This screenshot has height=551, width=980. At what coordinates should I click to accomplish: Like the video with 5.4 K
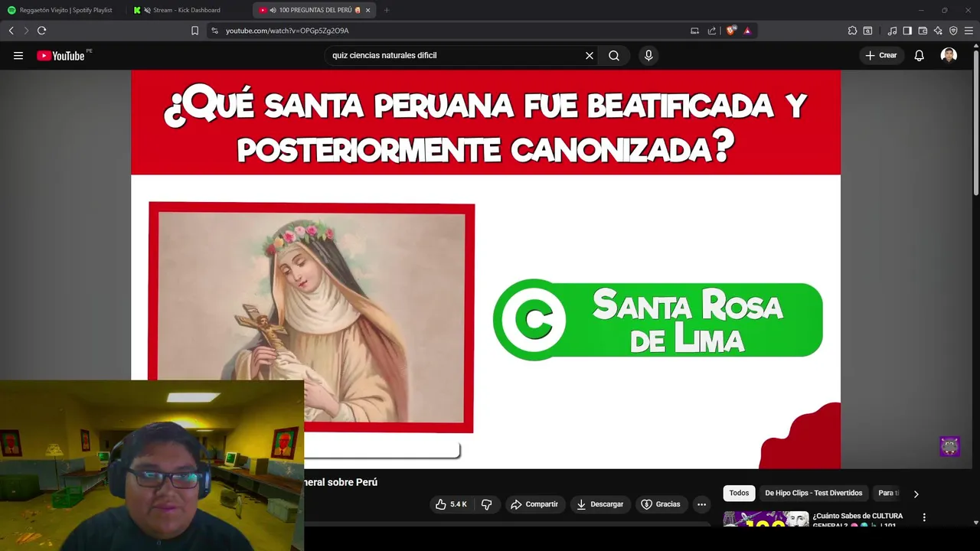[452, 504]
